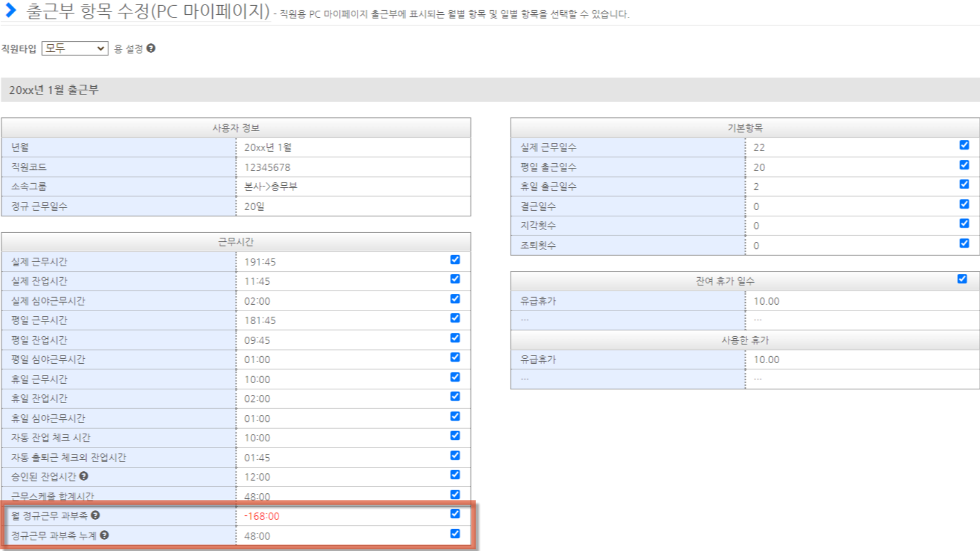
Task: Disable 결근일수 checkbox
Action: pyautogui.click(x=964, y=204)
